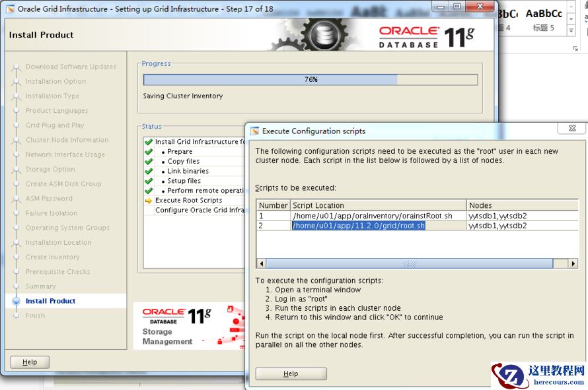Click the Perform remote operations status row
Viewport: 588px width, 390px height.
194,190
